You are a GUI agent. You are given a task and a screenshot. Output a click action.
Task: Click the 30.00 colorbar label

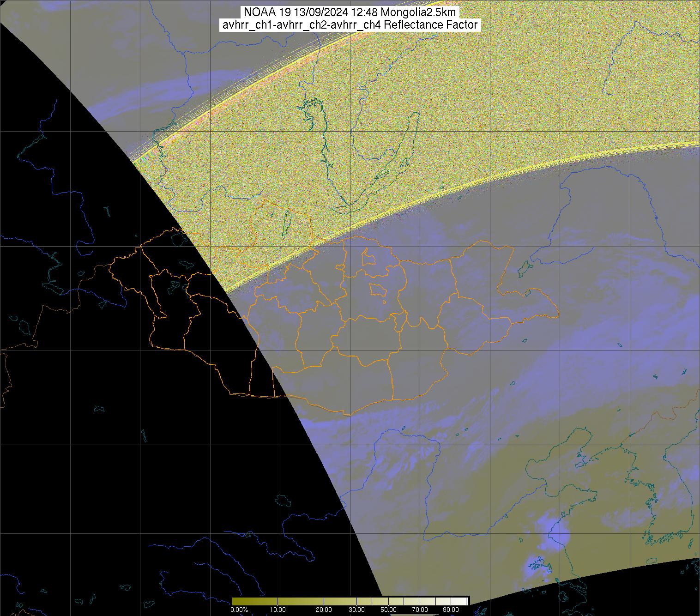tap(357, 610)
